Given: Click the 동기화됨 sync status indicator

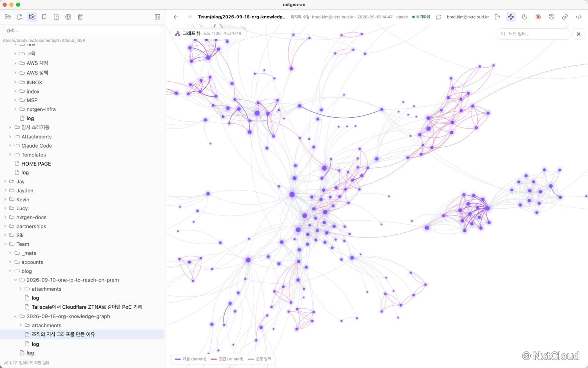Looking at the screenshot, I should pos(421,17).
